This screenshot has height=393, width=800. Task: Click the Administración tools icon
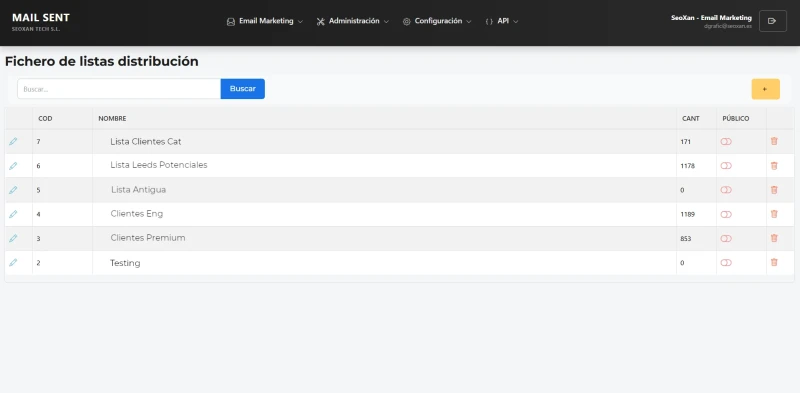320,21
